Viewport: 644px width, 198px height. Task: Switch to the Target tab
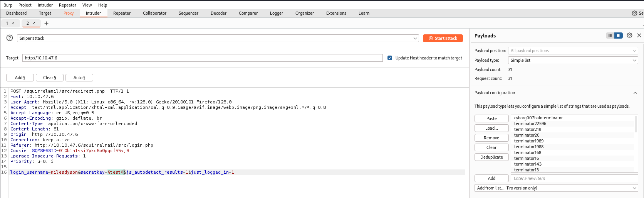[x=45, y=13]
